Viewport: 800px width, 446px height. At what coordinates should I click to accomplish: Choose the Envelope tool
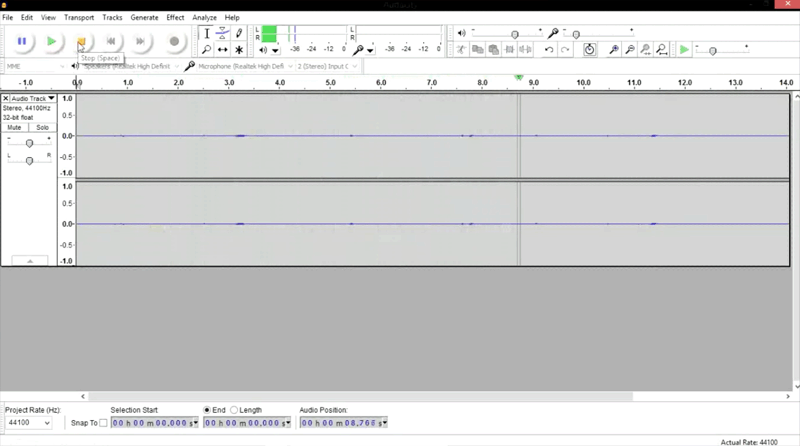pyautogui.click(x=223, y=34)
